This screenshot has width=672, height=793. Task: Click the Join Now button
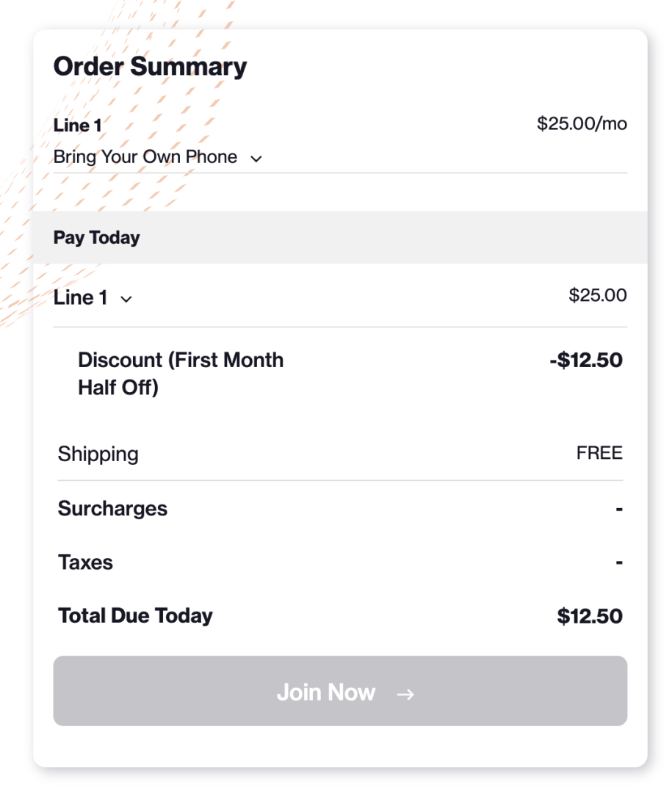(x=340, y=691)
